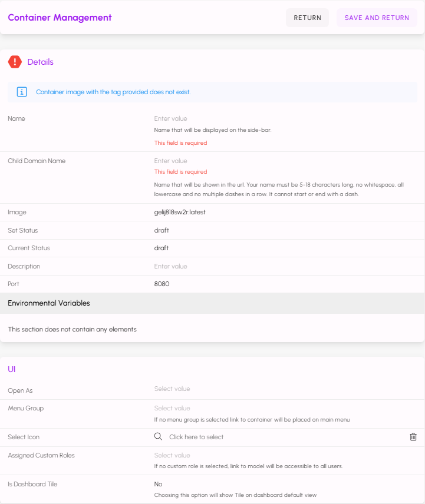Click the Environmental Variables section header
The height and width of the screenshot is (504, 425).
click(49, 303)
